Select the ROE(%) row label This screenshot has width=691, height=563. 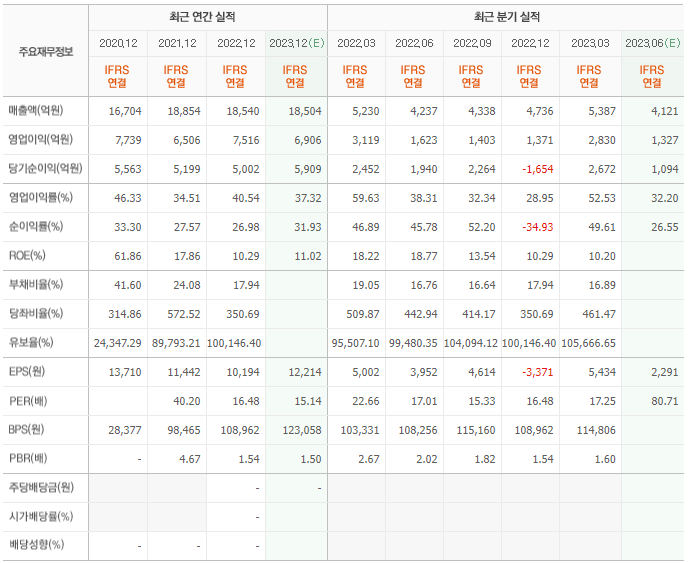click(x=27, y=256)
